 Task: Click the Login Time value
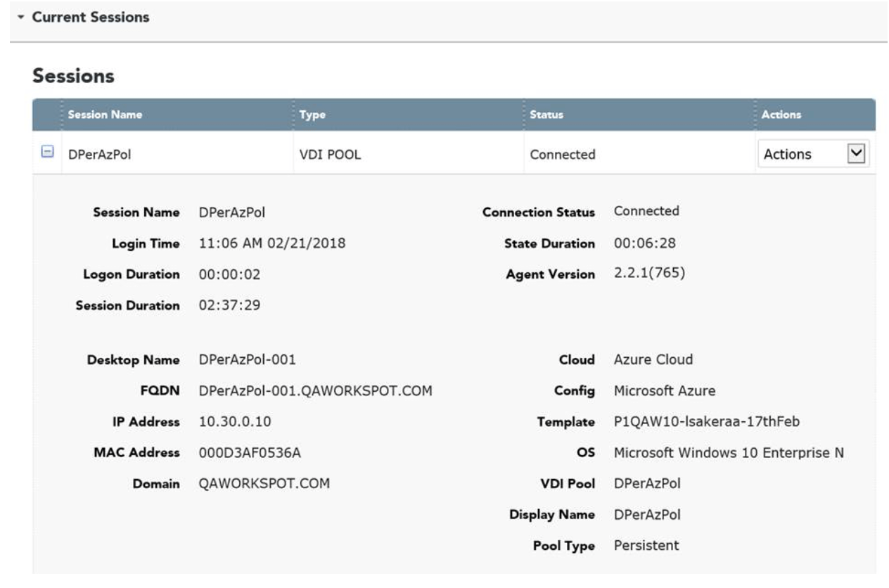coord(272,243)
